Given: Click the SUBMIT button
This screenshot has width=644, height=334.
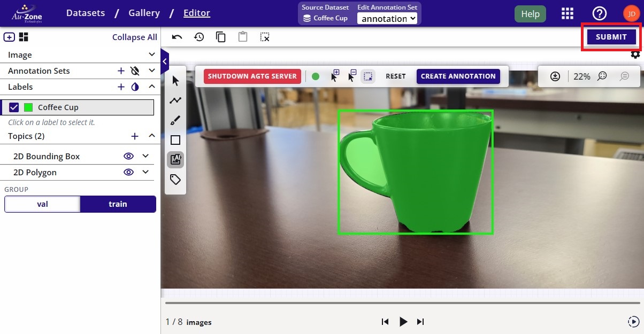Looking at the screenshot, I should coord(611,37).
